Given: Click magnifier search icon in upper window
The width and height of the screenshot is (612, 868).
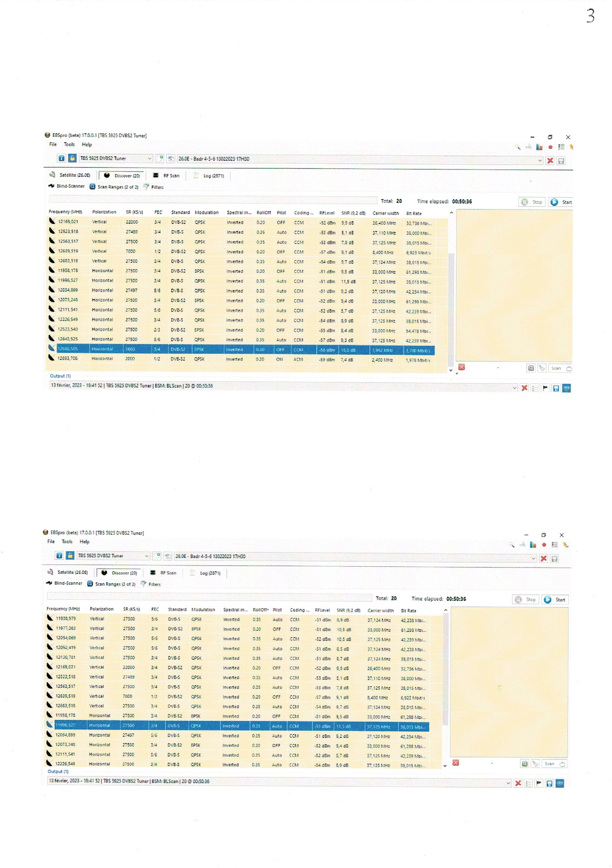Looking at the screenshot, I should click(x=518, y=147).
